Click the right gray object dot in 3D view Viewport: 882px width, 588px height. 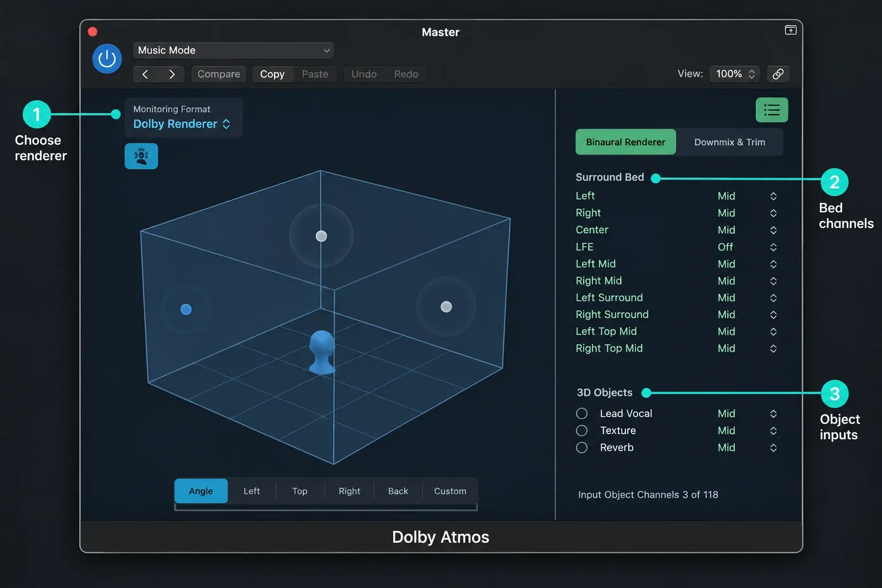[x=446, y=307]
